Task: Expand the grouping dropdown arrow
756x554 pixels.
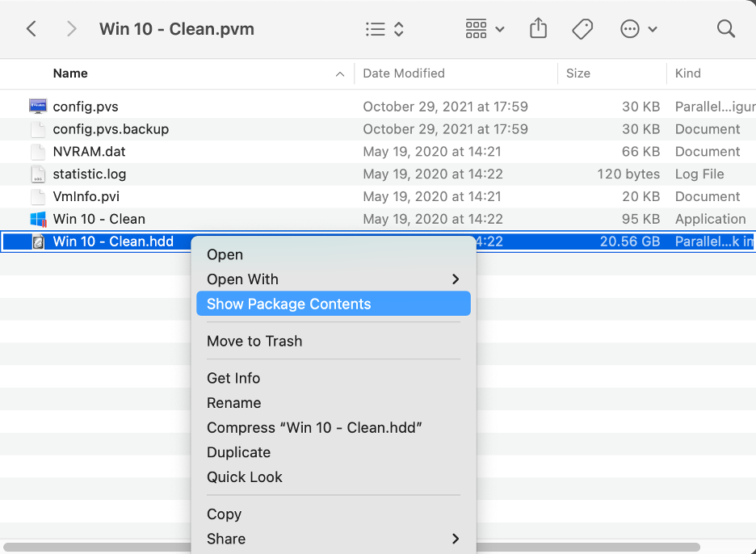Action: [500, 29]
